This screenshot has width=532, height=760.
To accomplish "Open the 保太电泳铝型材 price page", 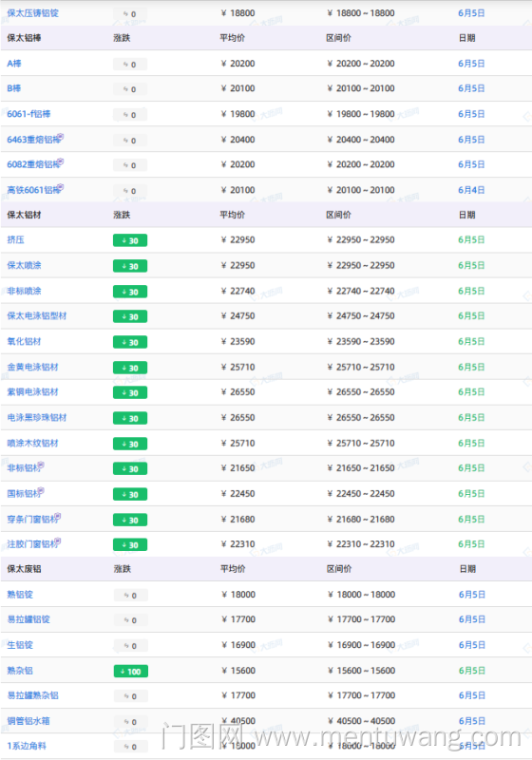I will [37, 316].
